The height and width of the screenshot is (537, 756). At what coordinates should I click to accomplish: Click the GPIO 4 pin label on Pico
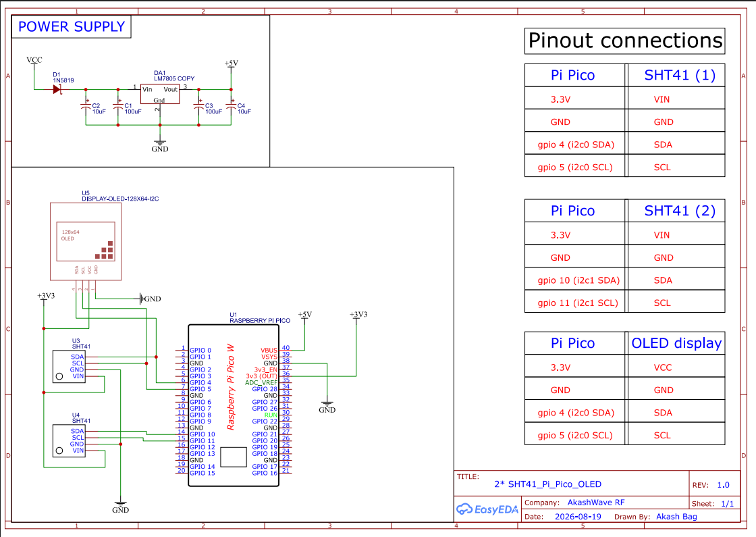pos(200,382)
